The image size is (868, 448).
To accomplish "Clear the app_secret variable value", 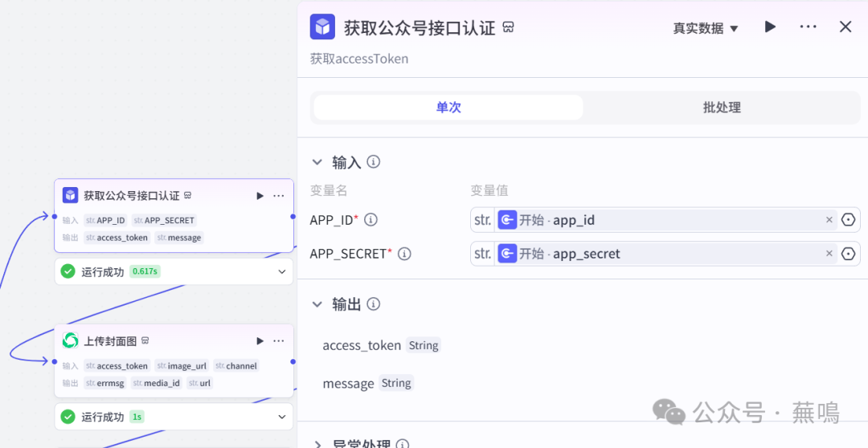I will tap(829, 254).
